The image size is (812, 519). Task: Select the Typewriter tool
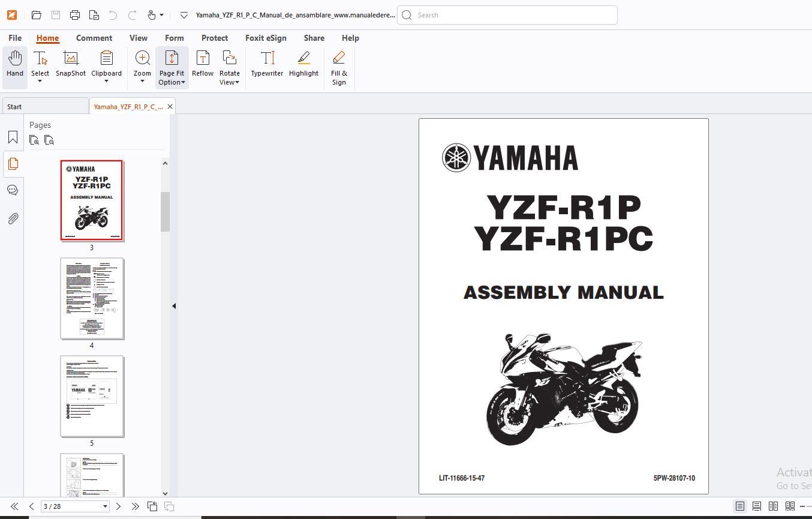[x=267, y=64]
